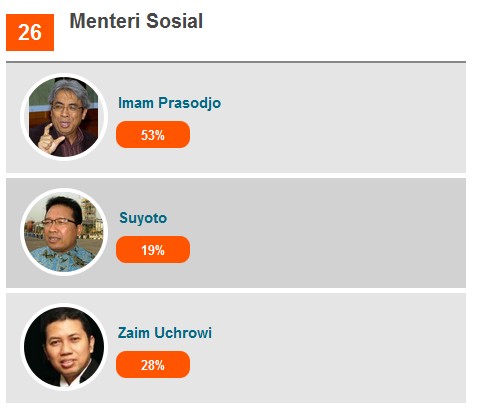
Task: Click blank header space beside Menteri Sosial
Action: (333, 30)
